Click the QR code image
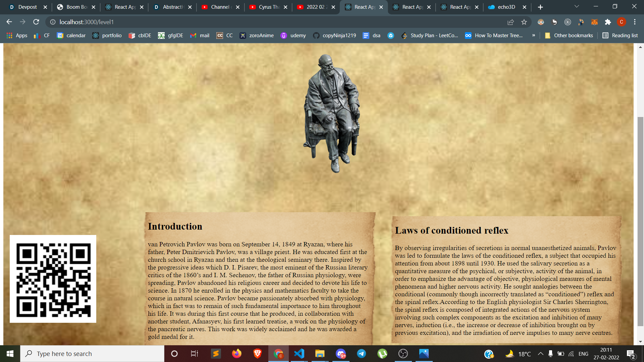644x362 pixels. (x=53, y=279)
